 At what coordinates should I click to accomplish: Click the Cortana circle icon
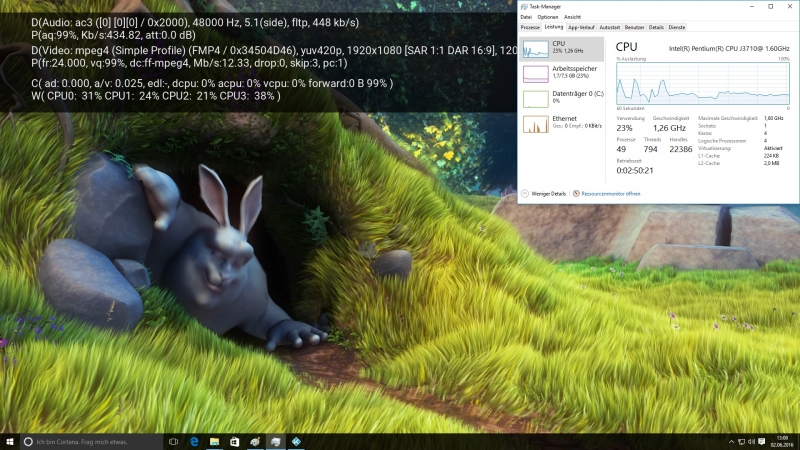29,442
